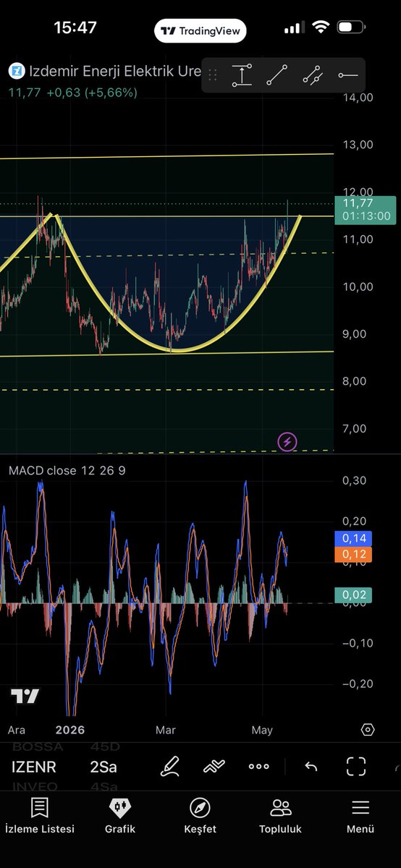The height and width of the screenshot is (868, 401).
Task: Tap the green 0,02 histogram value label
Action: point(353,595)
